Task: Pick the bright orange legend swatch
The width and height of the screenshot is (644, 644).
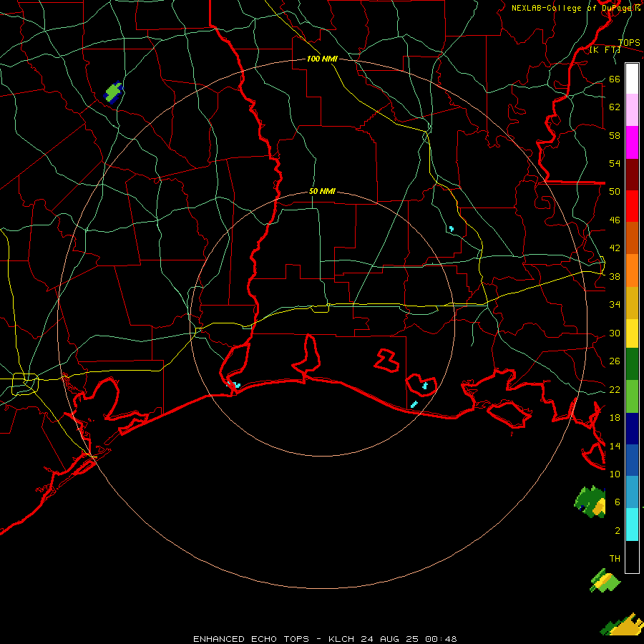Action: pos(632,270)
